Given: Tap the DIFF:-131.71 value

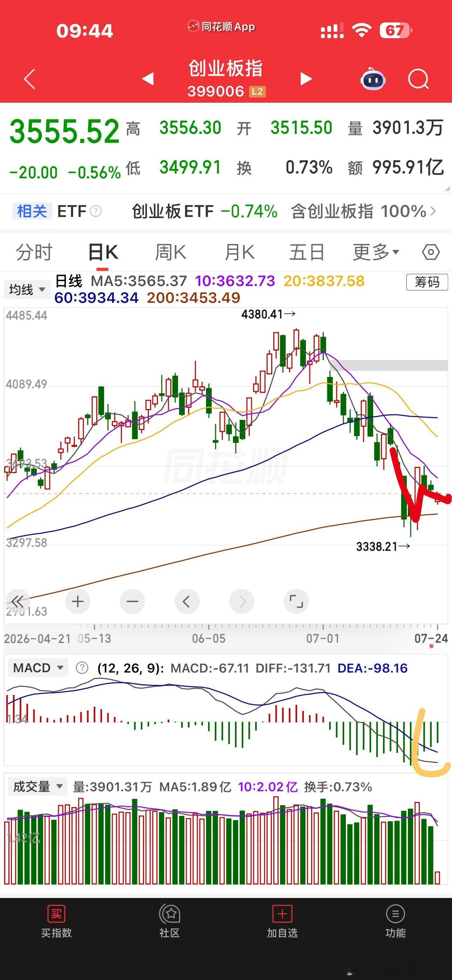Looking at the screenshot, I should tap(293, 668).
